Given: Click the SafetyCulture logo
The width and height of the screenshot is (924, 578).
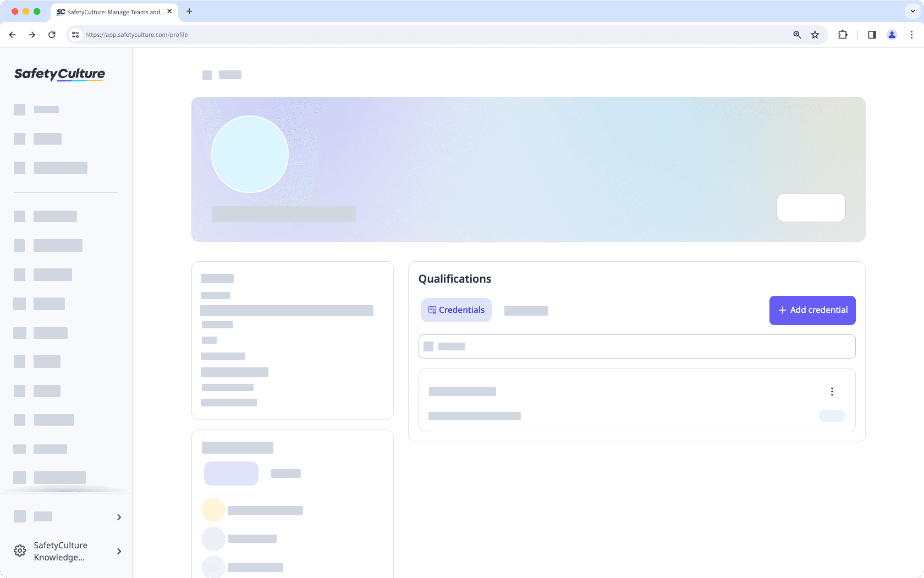Looking at the screenshot, I should (59, 75).
